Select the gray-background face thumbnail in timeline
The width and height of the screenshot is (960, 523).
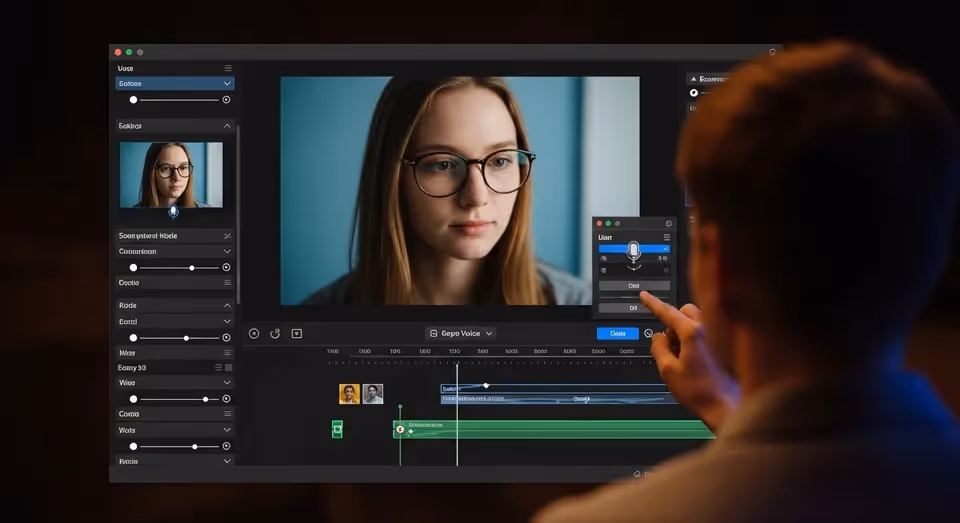click(x=373, y=394)
